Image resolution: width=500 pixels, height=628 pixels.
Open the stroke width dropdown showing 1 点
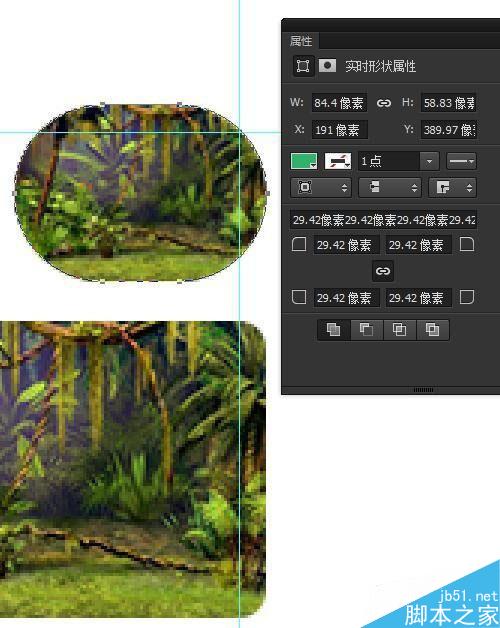coord(429,161)
